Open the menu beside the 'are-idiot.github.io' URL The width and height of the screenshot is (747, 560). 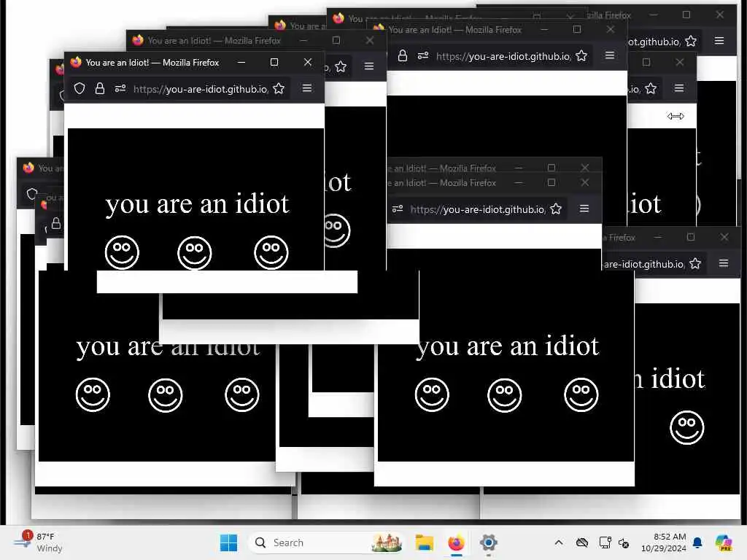[723, 262]
